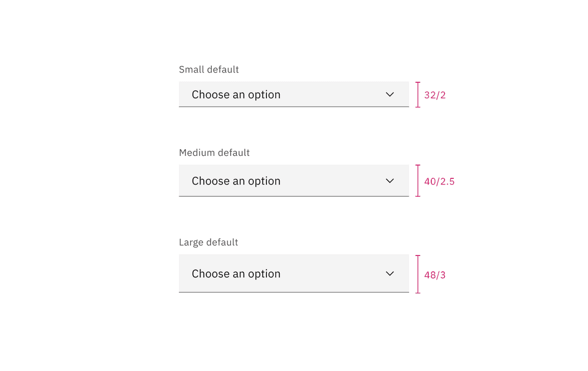Click the bottom border line of the Medium dropdown
Screen dimensions: 588x371
click(x=293, y=196)
